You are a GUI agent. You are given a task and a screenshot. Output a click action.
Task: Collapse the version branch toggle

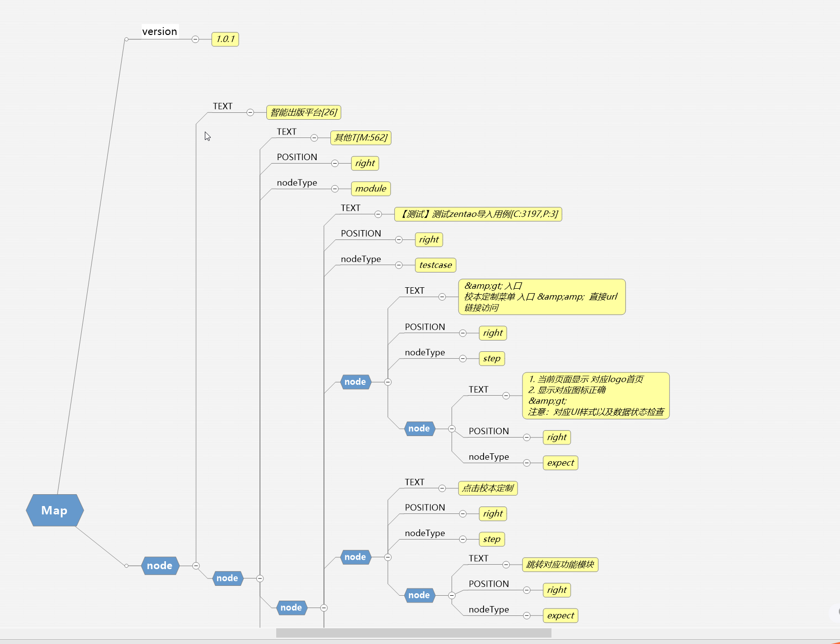[x=195, y=39]
